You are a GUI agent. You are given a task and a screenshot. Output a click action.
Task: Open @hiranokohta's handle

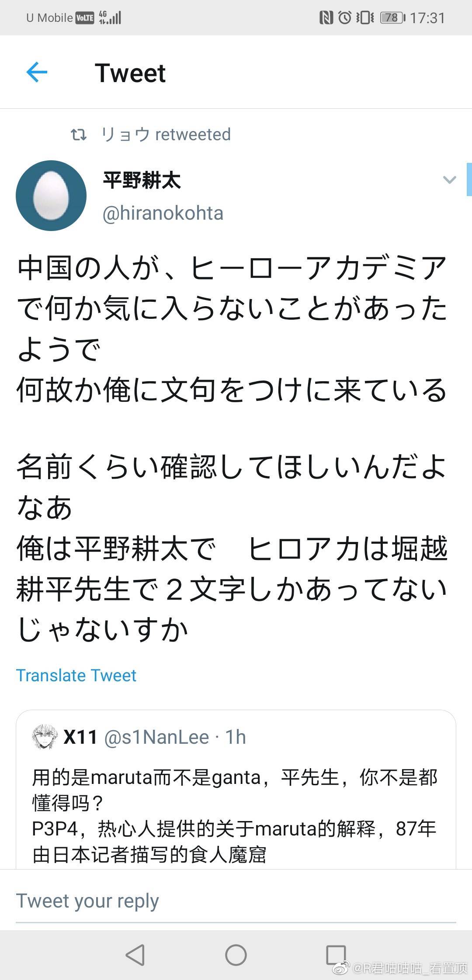point(162,213)
